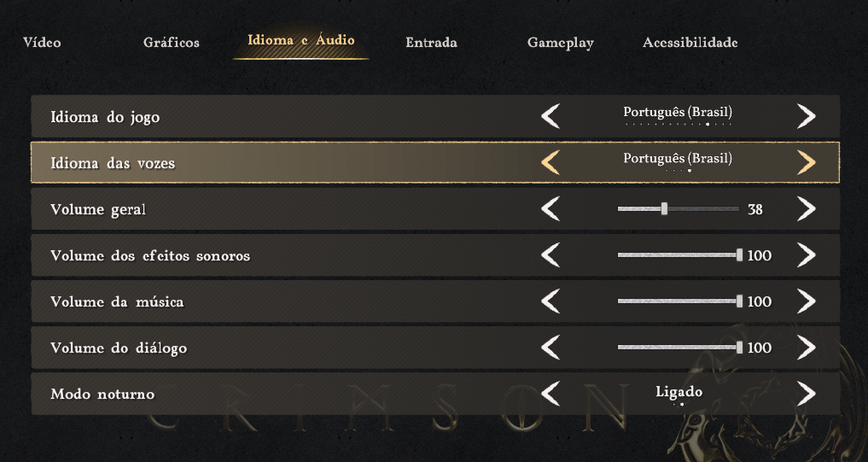The height and width of the screenshot is (462, 868).
Task: Click left arrow for Idioma do jogo
Action: tap(551, 116)
